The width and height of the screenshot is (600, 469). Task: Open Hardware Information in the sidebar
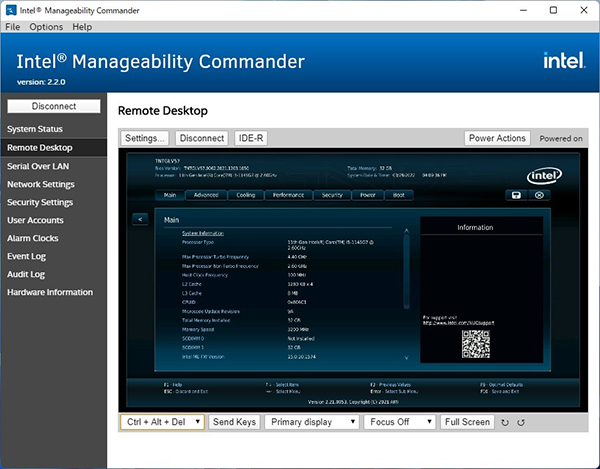(x=54, y=292)
